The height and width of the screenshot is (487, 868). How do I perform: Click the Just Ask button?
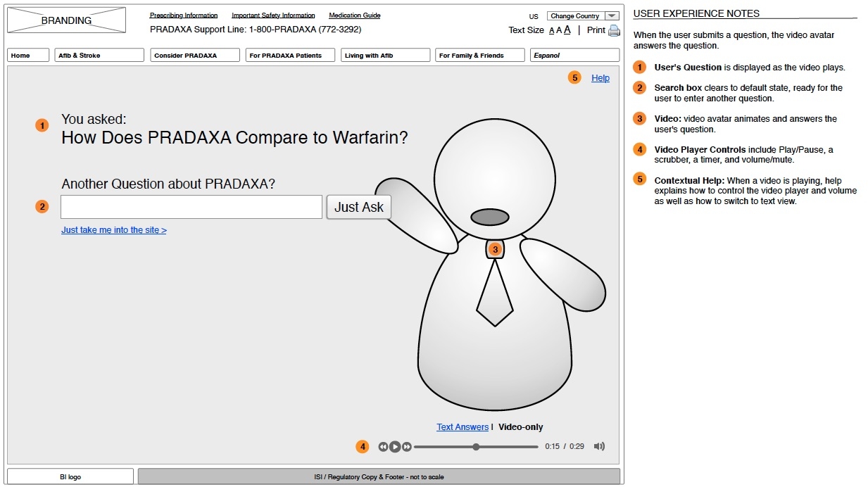pos(358,207)
